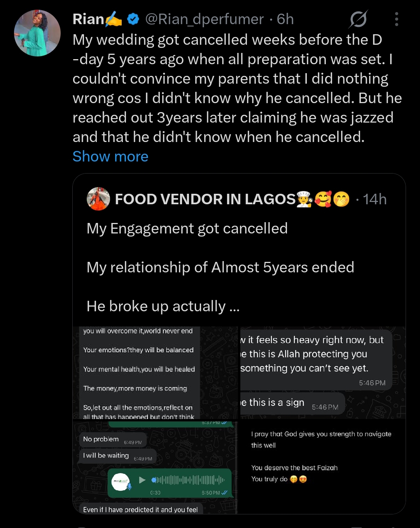Click the Rian display name
The image size is (420, 528).
tap(89, 19)
